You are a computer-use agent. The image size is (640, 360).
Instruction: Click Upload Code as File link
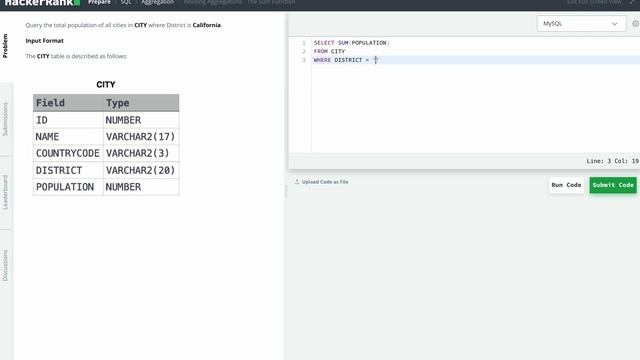325,182
